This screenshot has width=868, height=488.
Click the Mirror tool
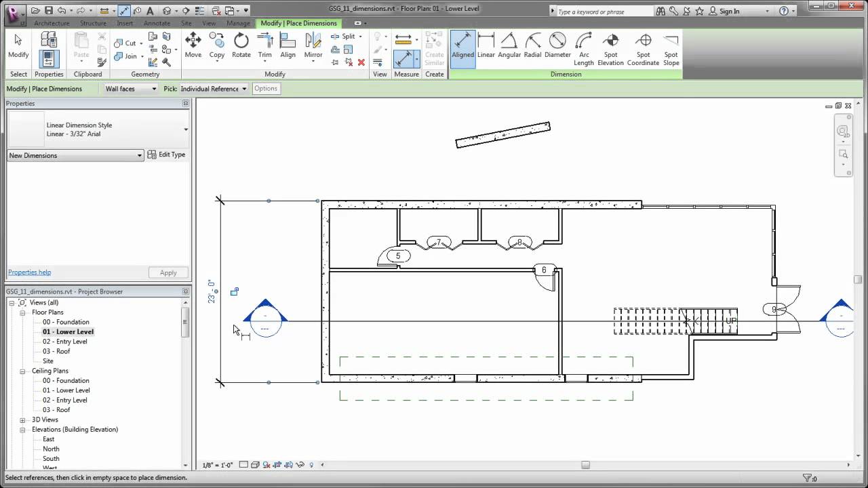click(313, 46)
